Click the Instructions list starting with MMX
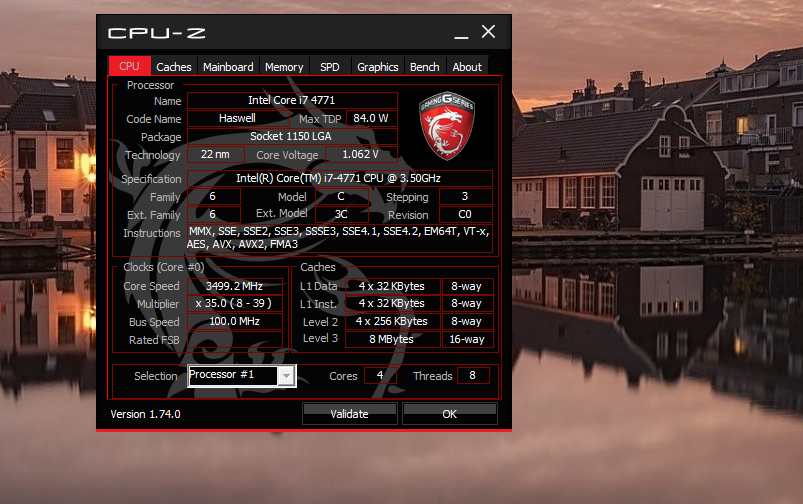Screen dimensions: 803x504 [339, 238]
